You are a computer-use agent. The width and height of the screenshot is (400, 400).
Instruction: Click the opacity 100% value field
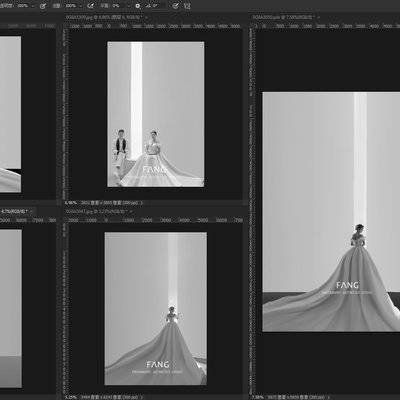click(x=23, y=6)
